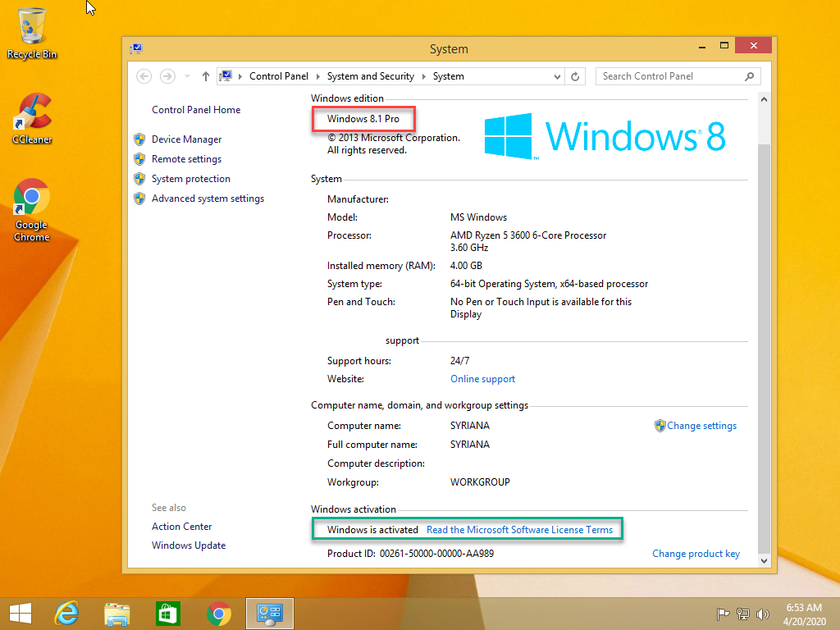Open File Explorer from taskbar
This screenshot has height=630, width=840.
point(117,614)
